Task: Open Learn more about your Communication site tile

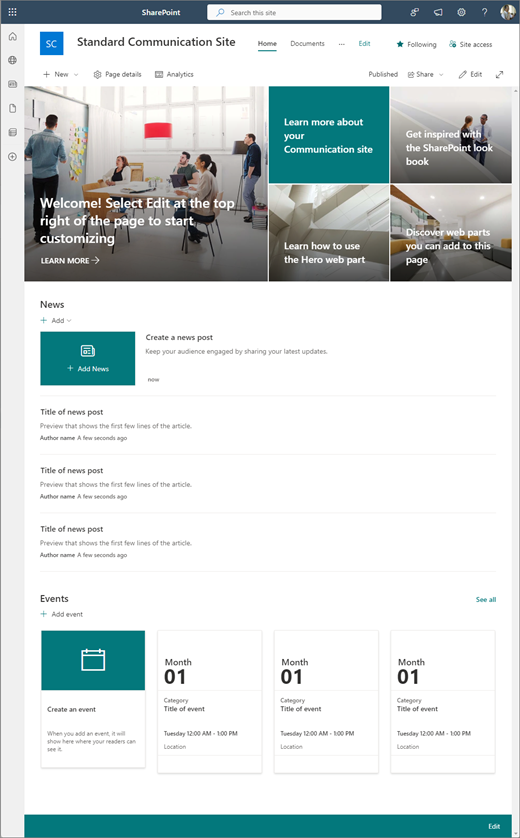Action: 329,135
